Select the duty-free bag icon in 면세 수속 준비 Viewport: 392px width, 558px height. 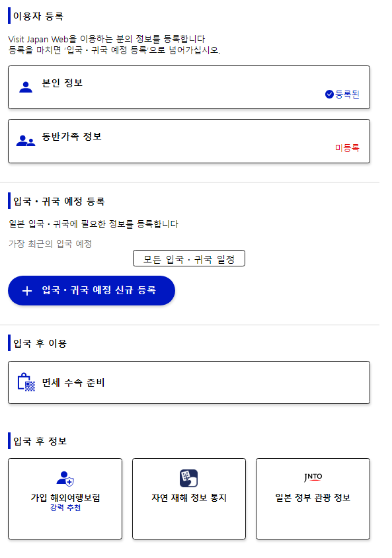pyautogui.click(x=24, y=382)
